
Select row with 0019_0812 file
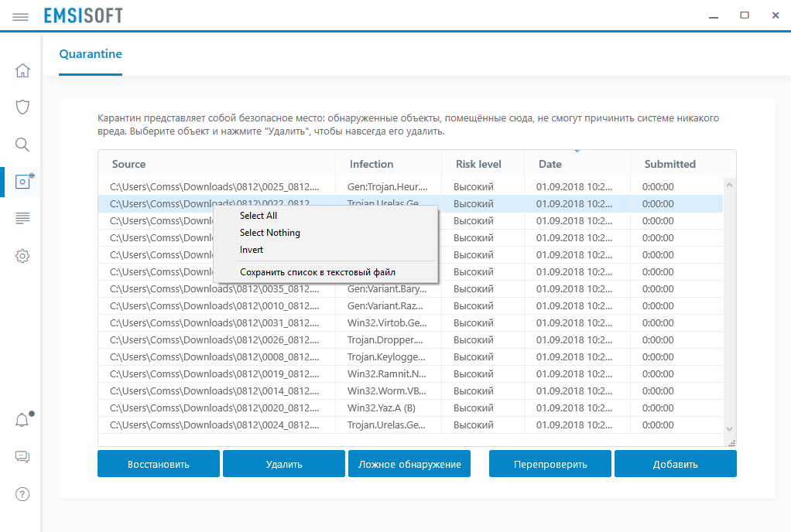click(411, 374)
